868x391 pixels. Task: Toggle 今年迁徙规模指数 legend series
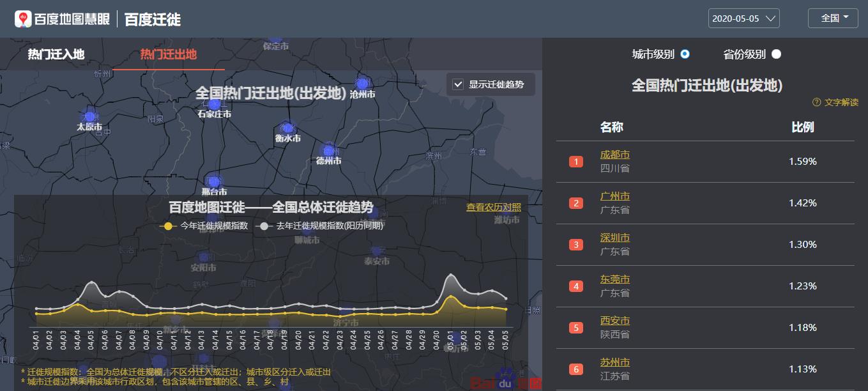click(x=204, y=226)
